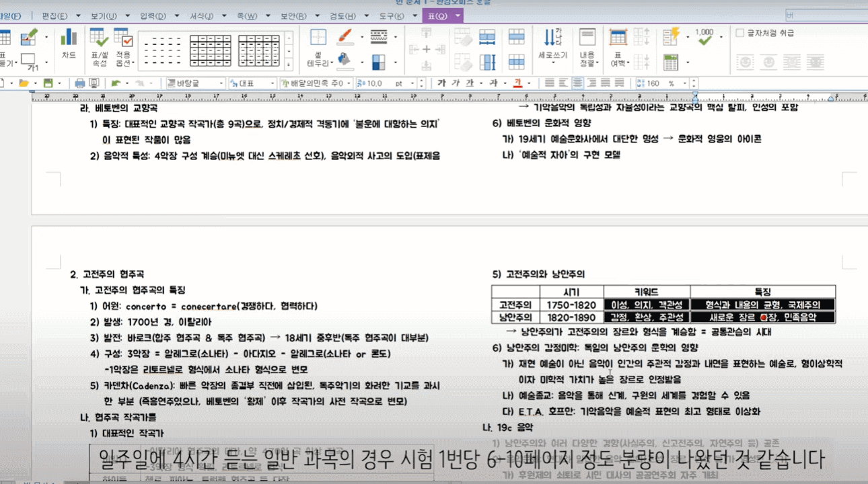The height and width of the screenshot is (484, 868).
Task: Click the right align paragraph icon
Action: [591, 83]
